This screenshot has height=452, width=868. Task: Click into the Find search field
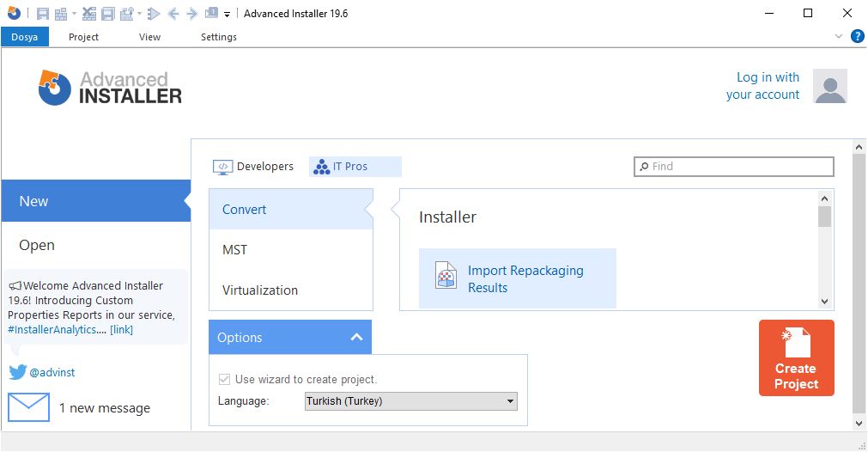point(733,166)
